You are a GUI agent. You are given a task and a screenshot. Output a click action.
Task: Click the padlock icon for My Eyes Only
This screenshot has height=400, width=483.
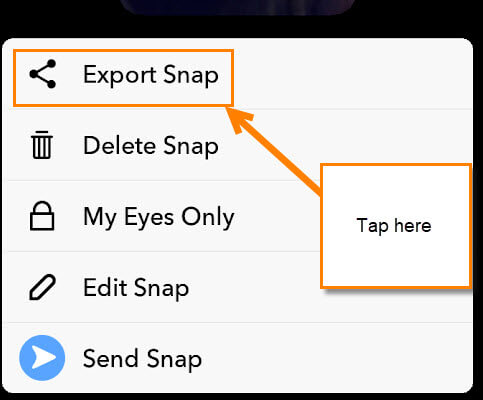[x=42, y=216]
